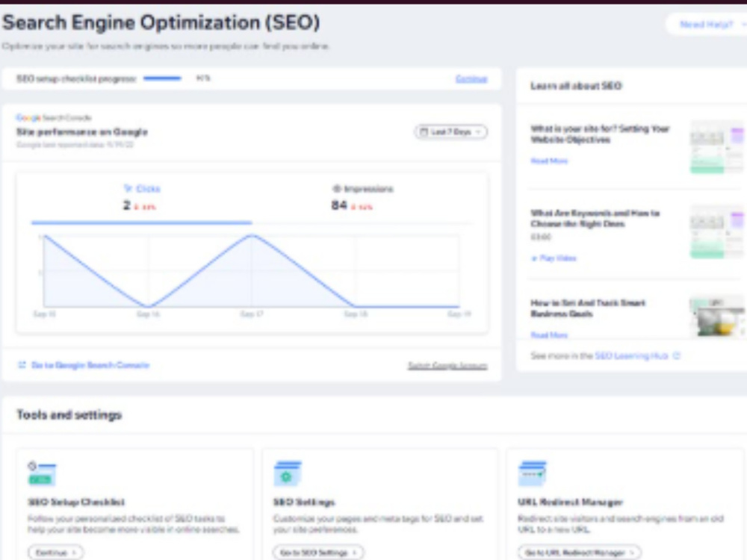Select the Impressions metric tab
747x560 pixels.
(x=362, y=197)
